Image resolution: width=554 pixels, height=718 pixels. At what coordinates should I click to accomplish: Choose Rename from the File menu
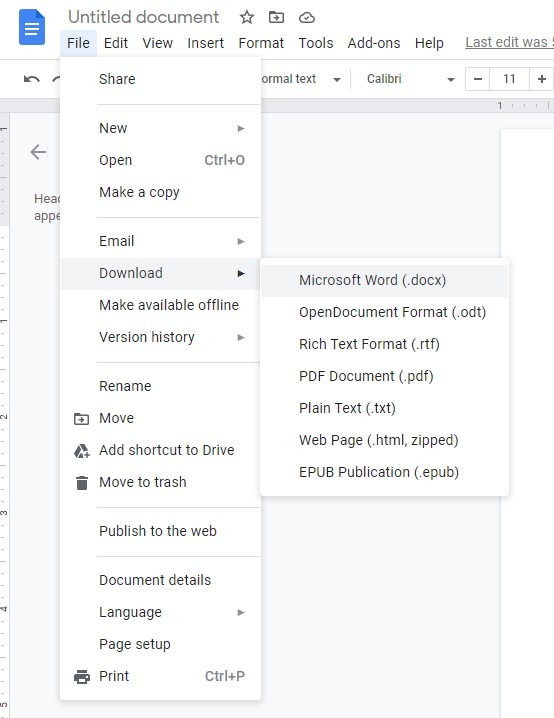pyautogui.click(x=161, y=386)
